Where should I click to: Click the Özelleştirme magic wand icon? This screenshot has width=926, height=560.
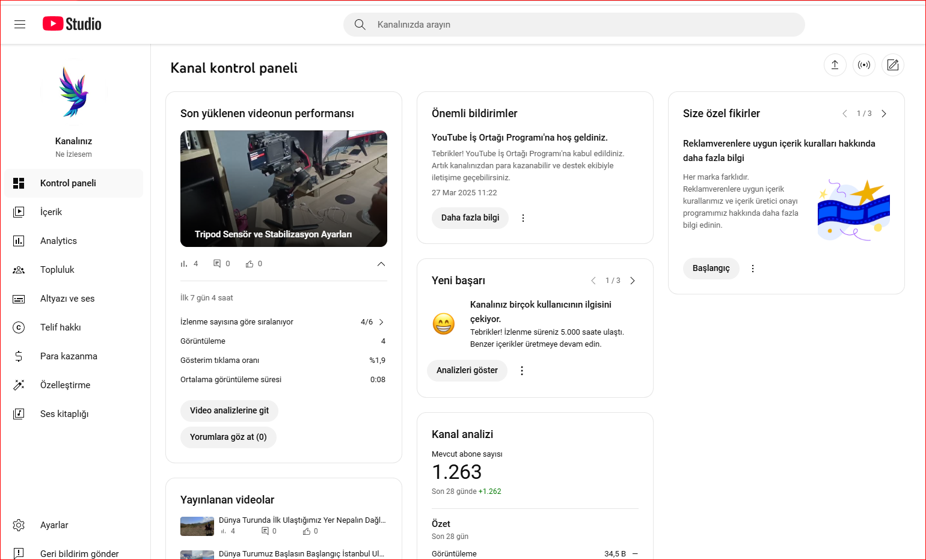tap(19, 385)
